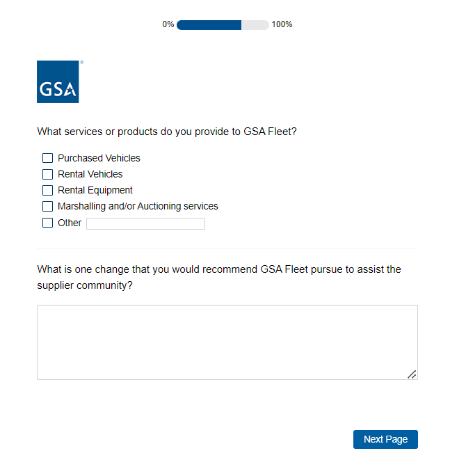Grab the text area resize handle
This screenshot has width=450, height=476.
click(x=412, y=374)
